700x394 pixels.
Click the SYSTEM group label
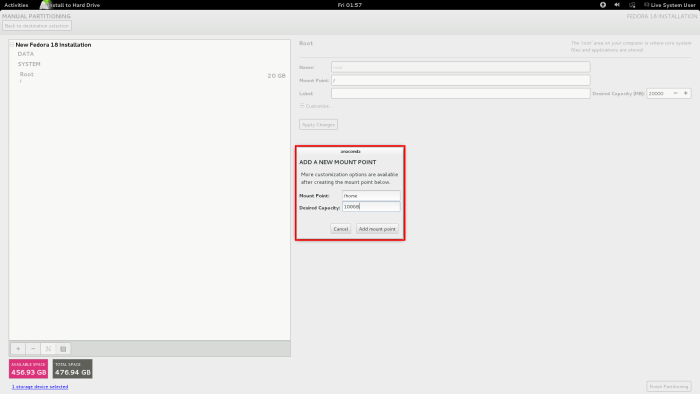tap(29, 64)
